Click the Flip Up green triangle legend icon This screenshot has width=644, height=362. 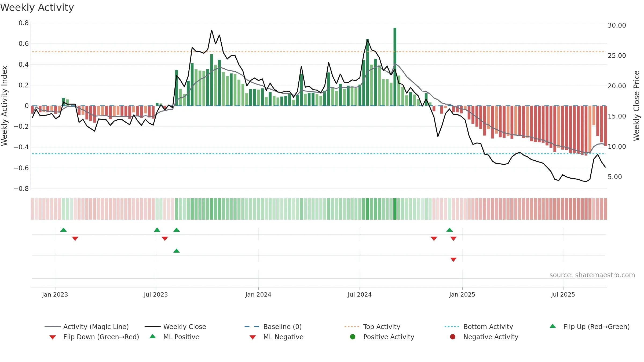click(552, 326)
